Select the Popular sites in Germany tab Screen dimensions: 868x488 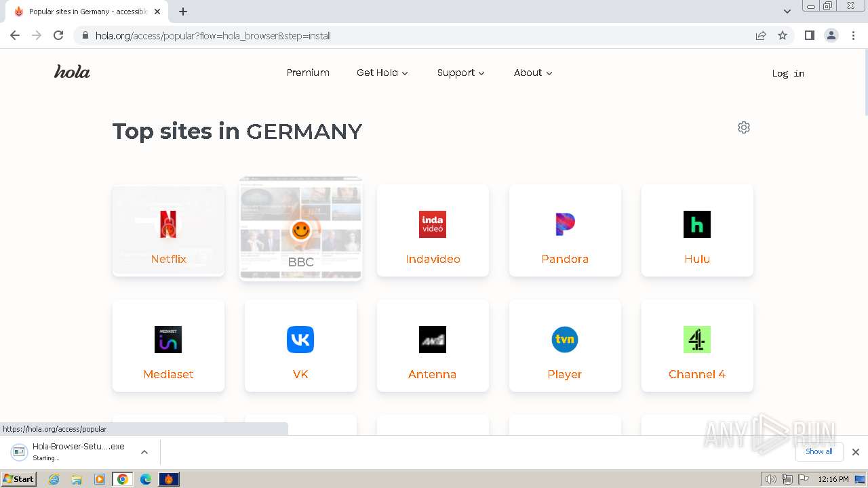coord(88,12)
